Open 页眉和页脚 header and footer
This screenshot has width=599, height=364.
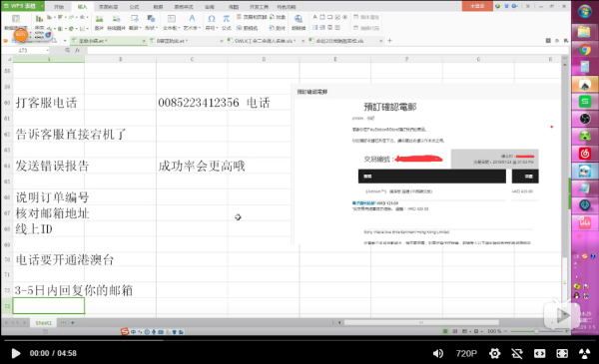click(252, 17)
